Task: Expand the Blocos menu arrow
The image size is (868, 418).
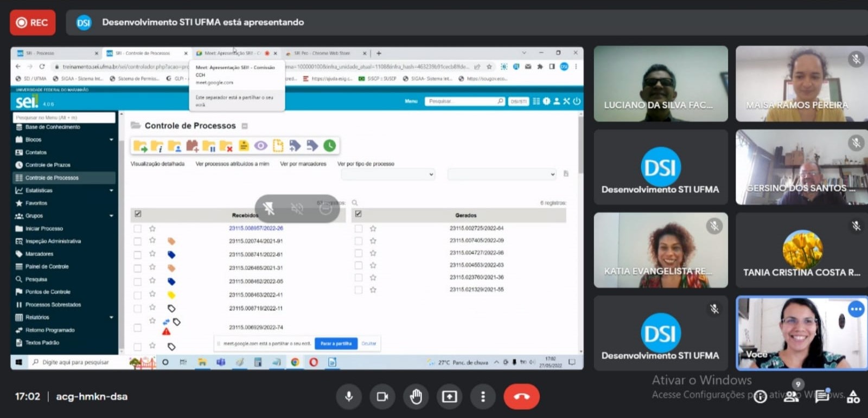Action: click(111, 140)
